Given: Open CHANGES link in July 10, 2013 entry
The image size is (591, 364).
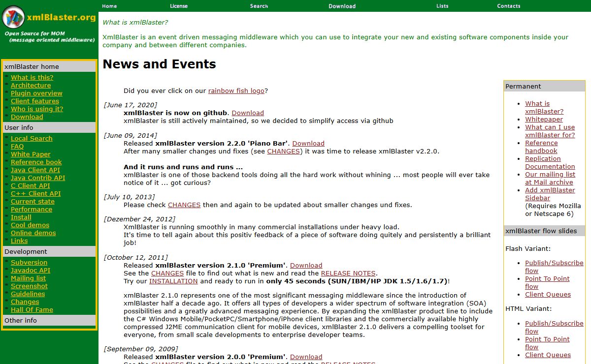Looking at the screenshot, I should 184,205.
